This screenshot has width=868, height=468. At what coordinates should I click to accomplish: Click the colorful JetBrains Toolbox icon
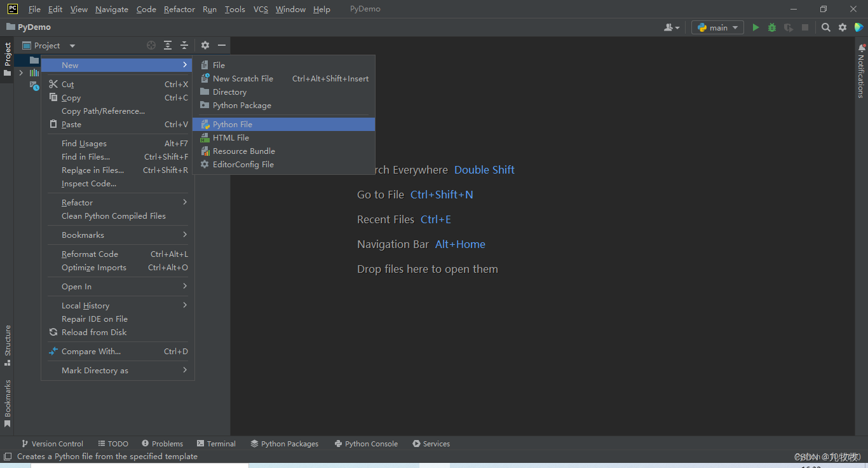(858, 27)
